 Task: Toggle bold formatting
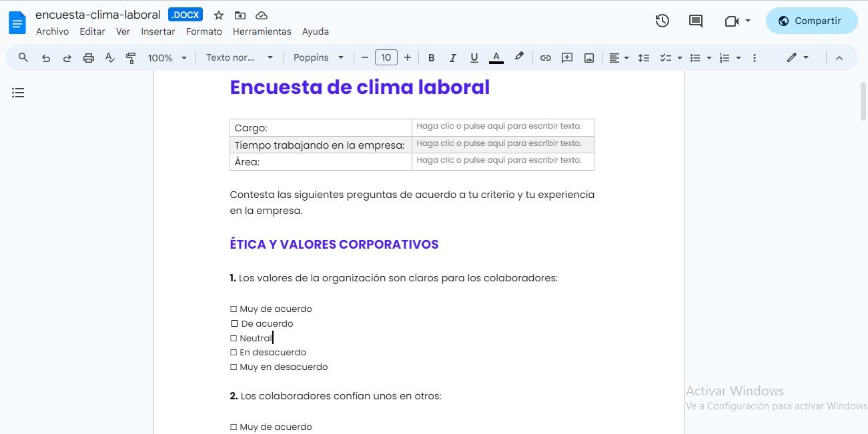pyautogui.click(x=431, y=57)
